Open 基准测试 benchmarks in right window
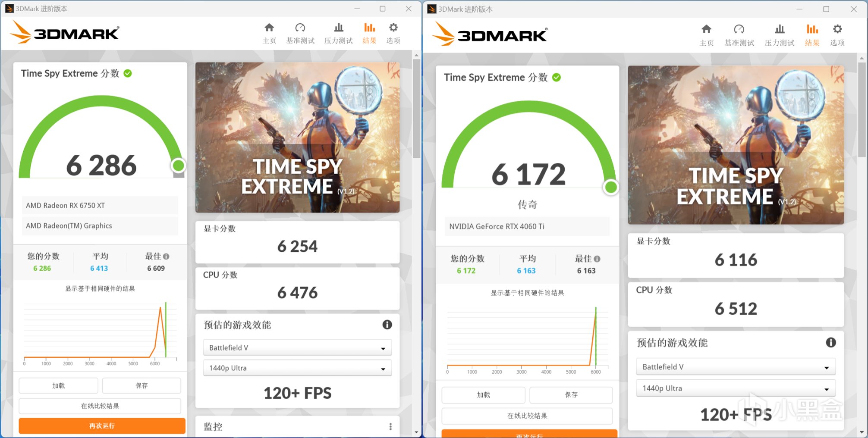 click(x=739, y=35)
